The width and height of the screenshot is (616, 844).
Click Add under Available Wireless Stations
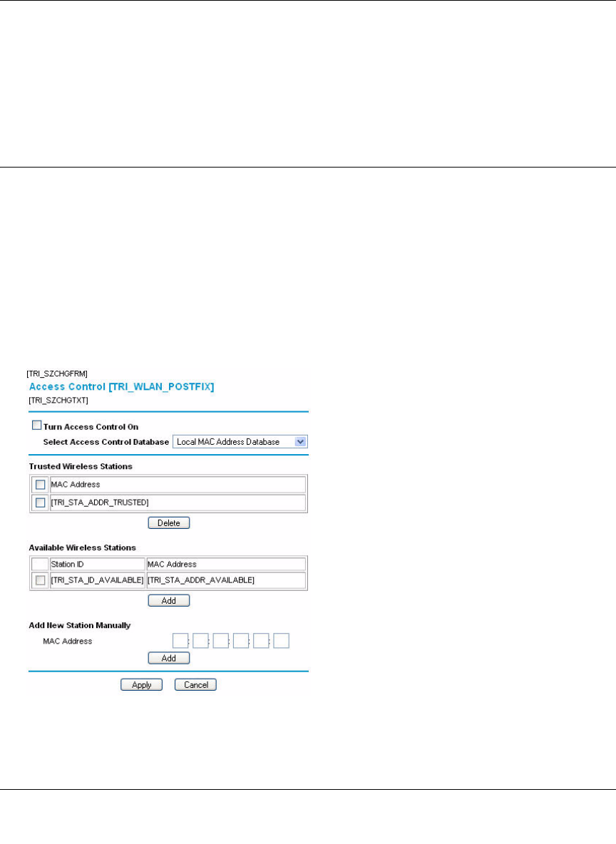(168, 600)
